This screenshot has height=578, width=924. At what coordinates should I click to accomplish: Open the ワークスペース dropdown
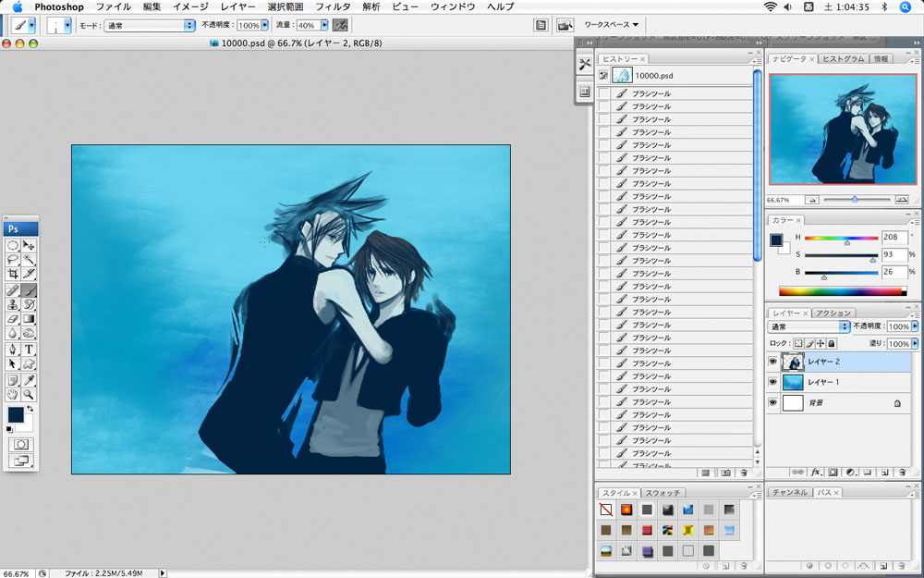tap(612, 25)
